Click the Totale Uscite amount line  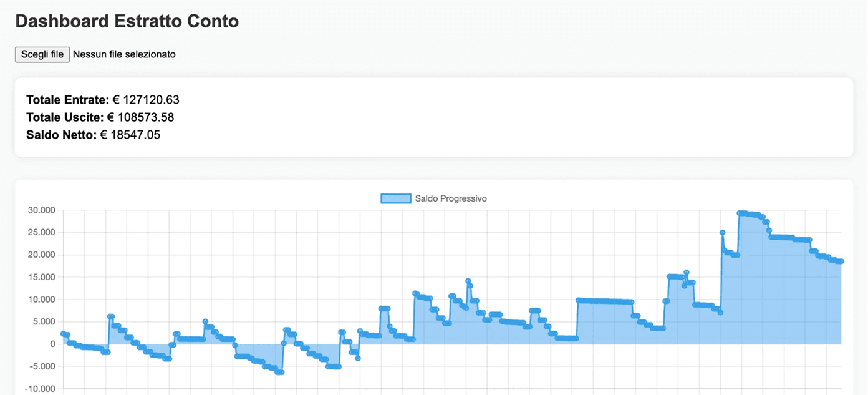(100, 117)
